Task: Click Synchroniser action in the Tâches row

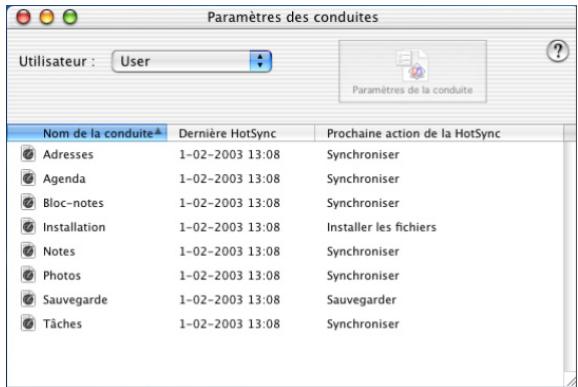Action: click(x=363, y=324)
